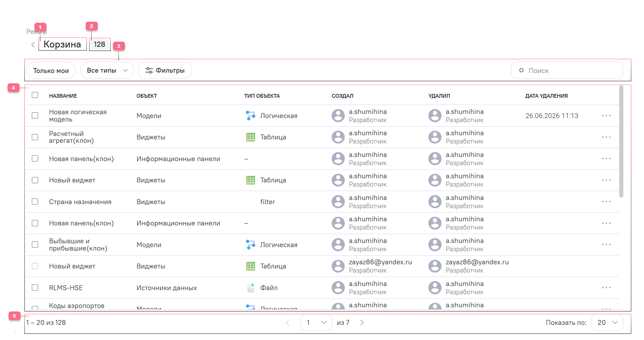Click the deletion date 26.06.2026 11:13

552,116
